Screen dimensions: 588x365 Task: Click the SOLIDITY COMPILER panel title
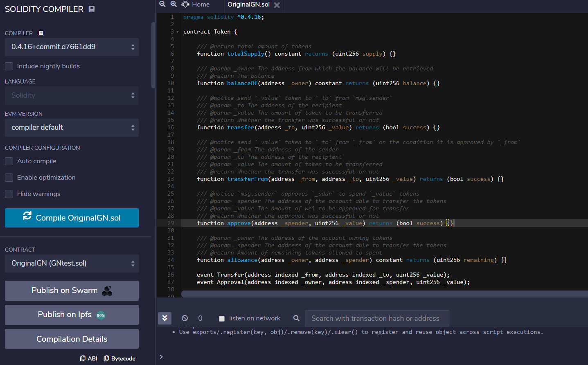44,9
